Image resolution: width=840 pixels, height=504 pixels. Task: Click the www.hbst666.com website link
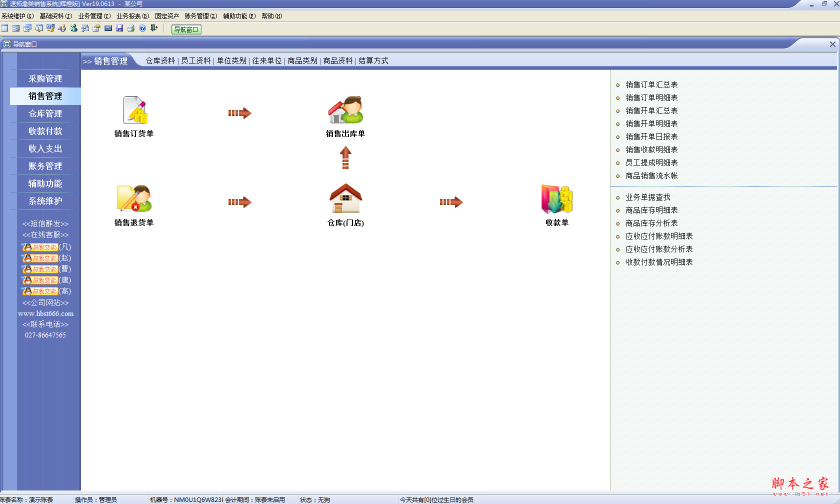tap(45, 313)
